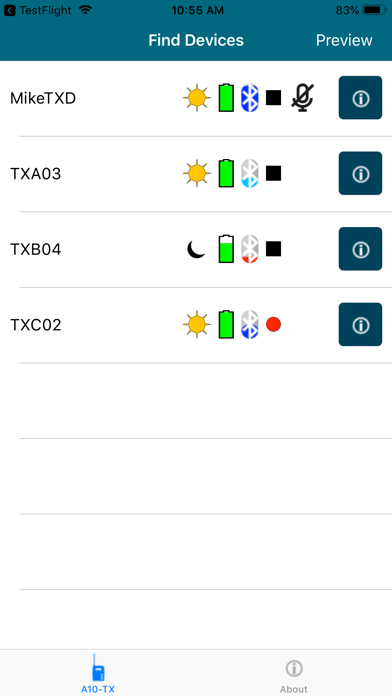This screenshot has width=392, height=696.
Task: Show TXC02 device info
Action: (360, 324)
